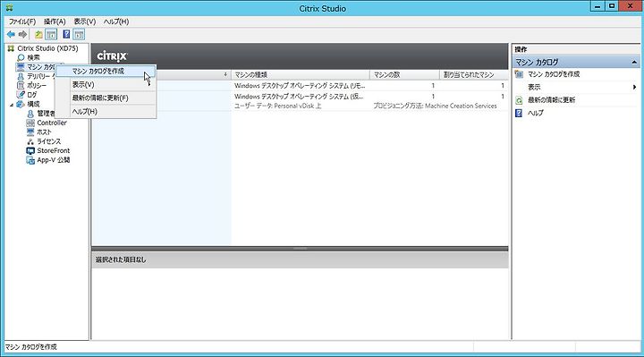Click the Controller node icon
The height and width of the screenshot is (357, 644).
coord(30,123)
